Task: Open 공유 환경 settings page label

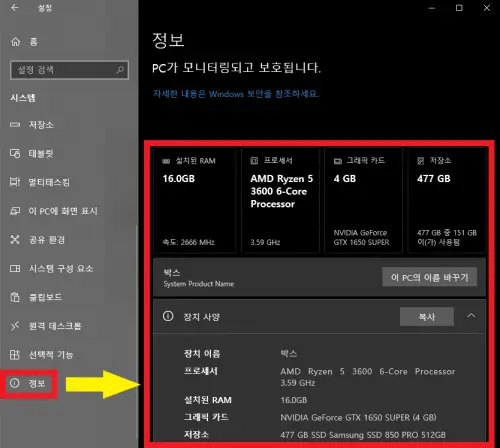Action: [x=47, y=239]
